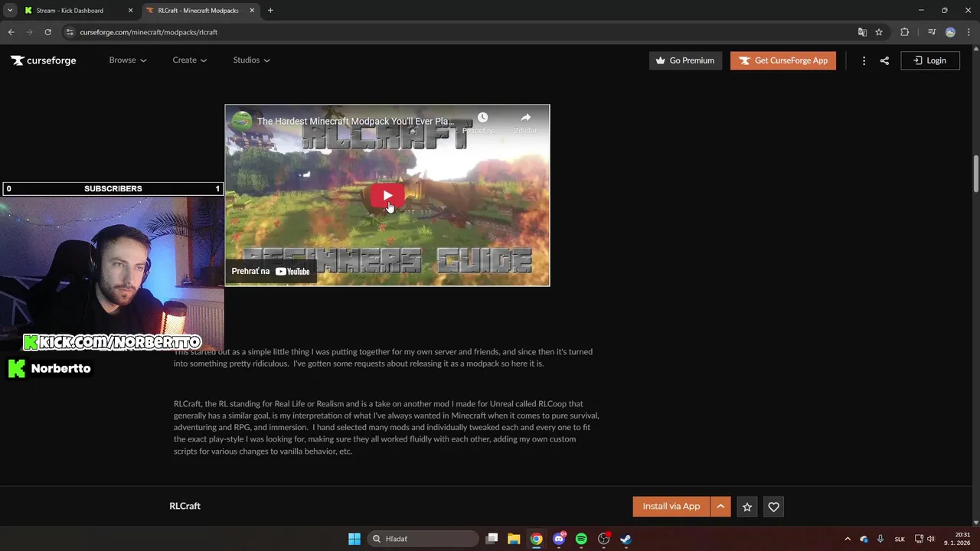Open the Studios dropdown menu
980x551 pixels.
click(252, 60)
